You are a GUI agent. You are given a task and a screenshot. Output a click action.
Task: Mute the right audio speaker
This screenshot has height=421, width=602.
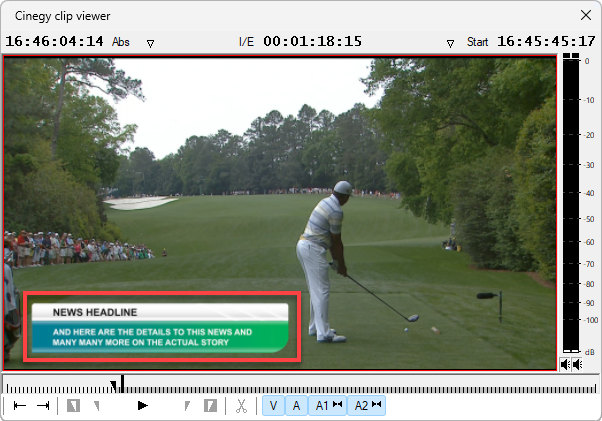pyautogui.click(x=577, y=364)
